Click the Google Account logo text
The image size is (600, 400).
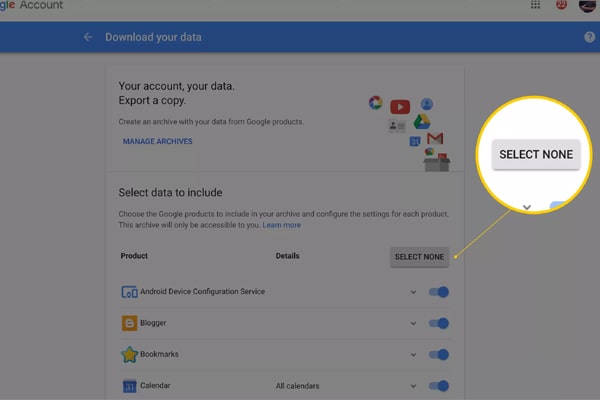point(31,5)
